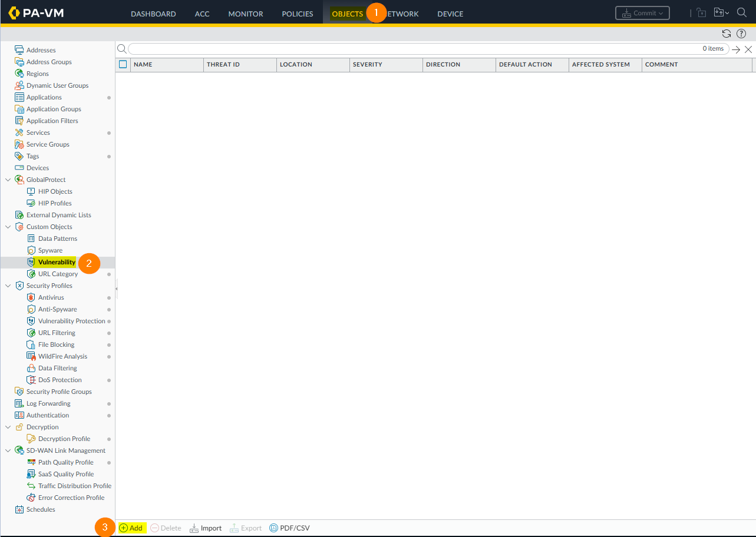
Task: Click the Import button
Action: click(206, 528)
